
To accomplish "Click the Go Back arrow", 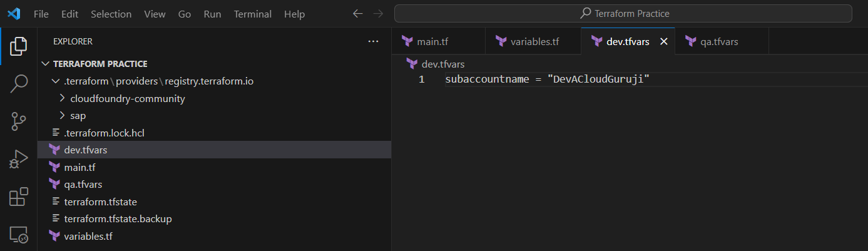I will [x=357, y=14].
